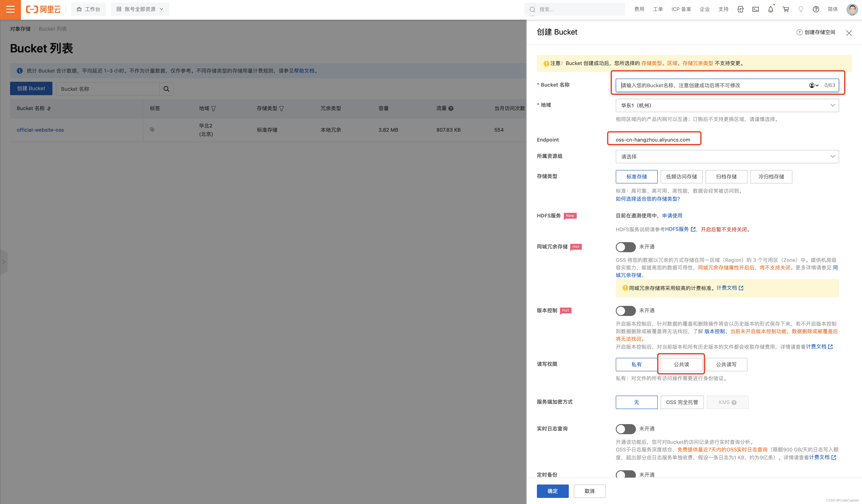Screen dimensions: 862x504
Task: Focus the top 搜索 search box
Action: coord(575,10)
